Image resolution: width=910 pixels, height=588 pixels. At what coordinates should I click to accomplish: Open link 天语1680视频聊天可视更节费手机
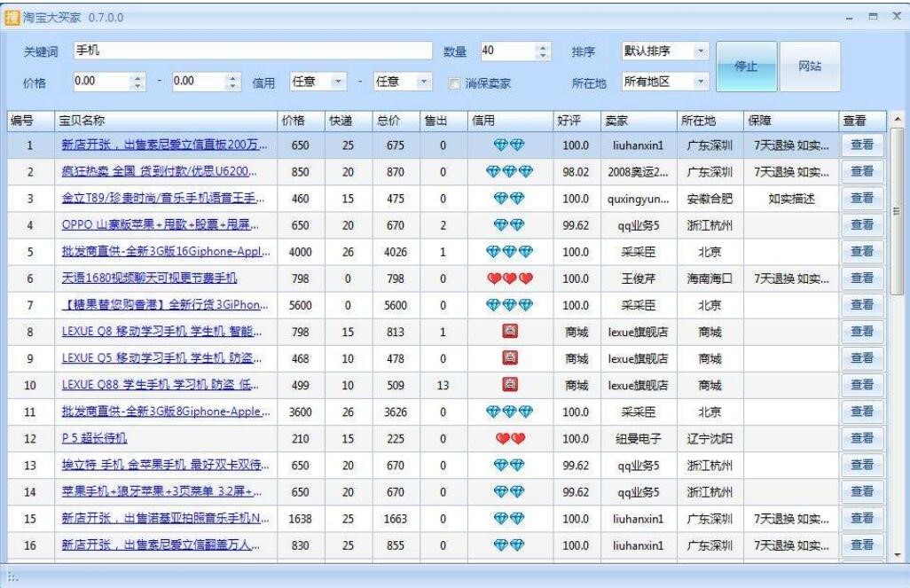point(149,278)
